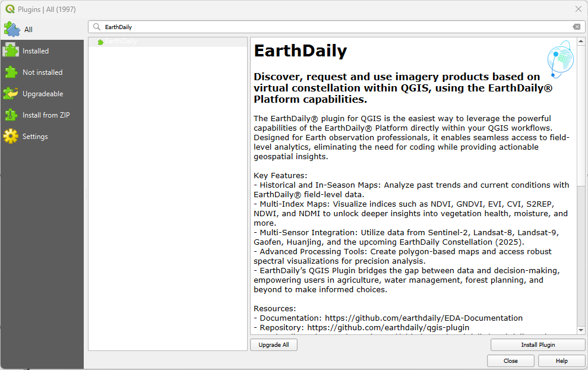Select the All plugins sidebar icon

(12, 29)
